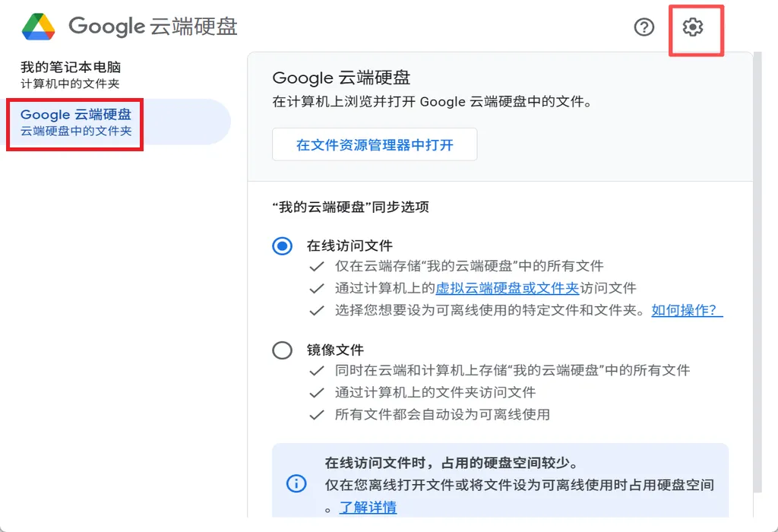Click the checkmark beside 通过计算机上的文件夹访问文件
The height and width of the screenshot is (532, 778).
tap(316, 392)
